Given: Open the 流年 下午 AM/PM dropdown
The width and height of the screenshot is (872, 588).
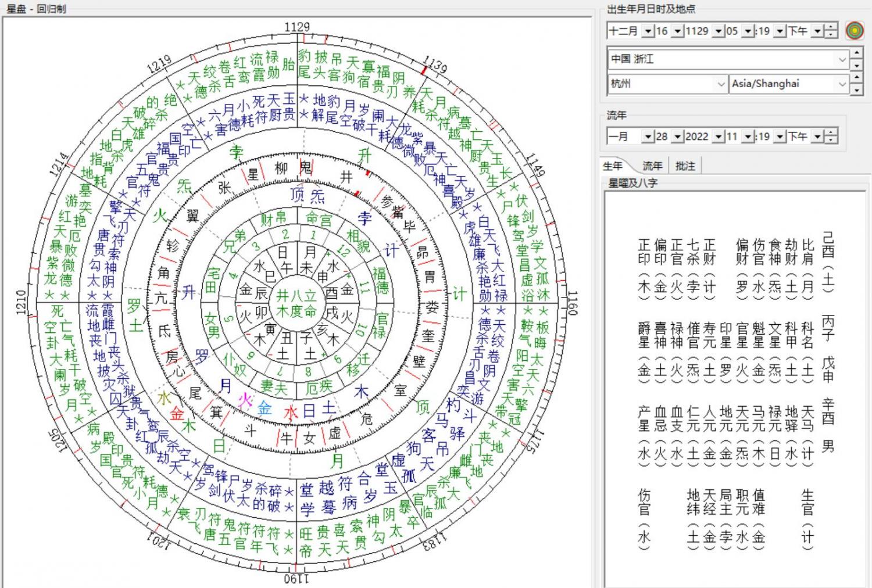Looking at the screenshot, I should pos(817,137).
